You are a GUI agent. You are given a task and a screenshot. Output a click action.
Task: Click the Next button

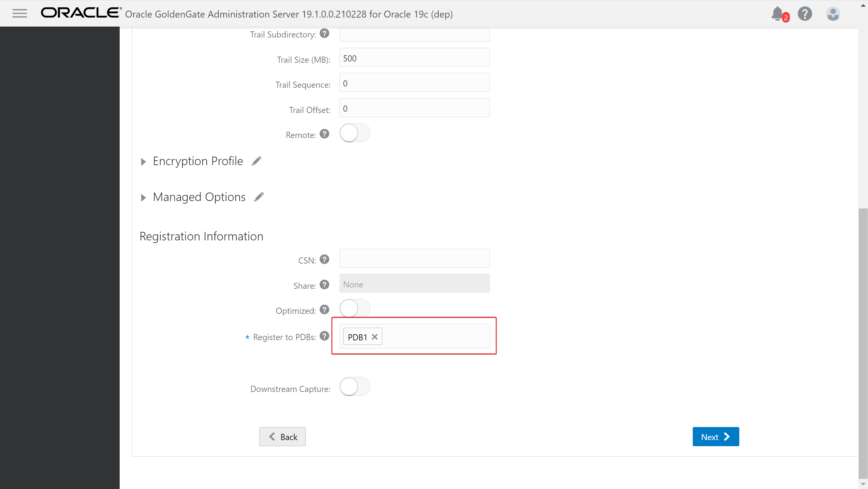[715, 437]
